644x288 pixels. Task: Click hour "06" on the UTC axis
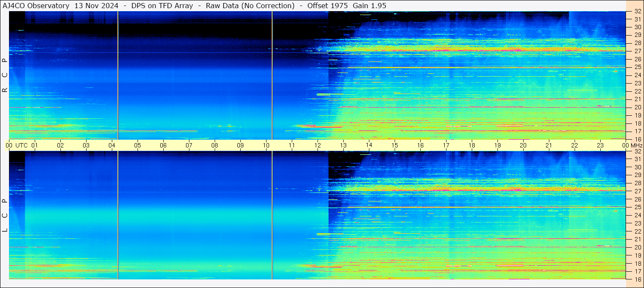(x=163, y=145)
